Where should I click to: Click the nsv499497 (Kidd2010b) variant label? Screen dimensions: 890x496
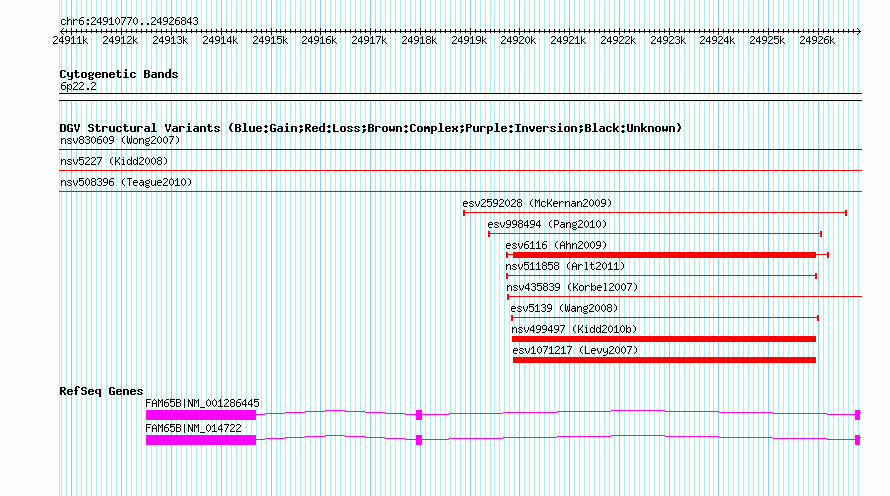click(574, 329)
